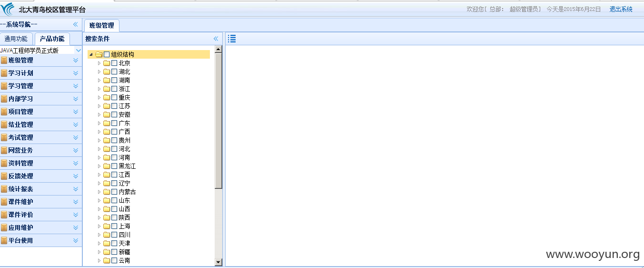
Task: Expand the 贵州 tree node
Action: tap(99, 140)
